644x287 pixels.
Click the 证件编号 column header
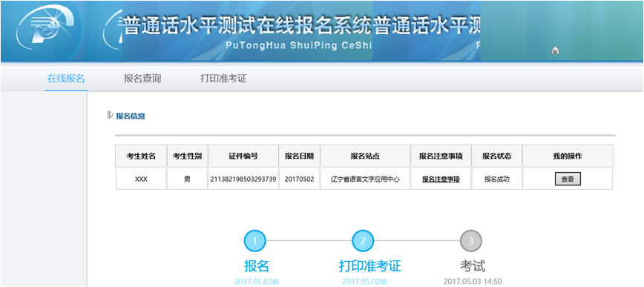[x=243, y=156]
